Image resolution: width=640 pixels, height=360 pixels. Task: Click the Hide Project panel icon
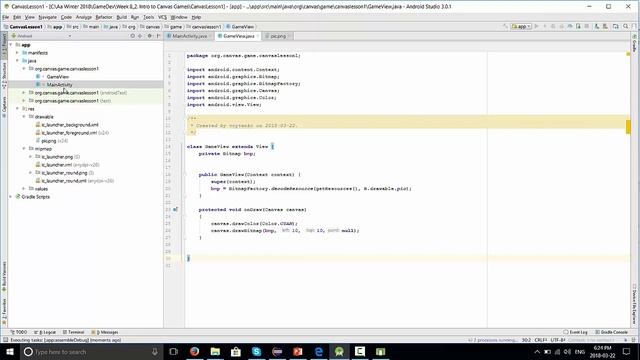pyautogui.click(x=158, y=36)
